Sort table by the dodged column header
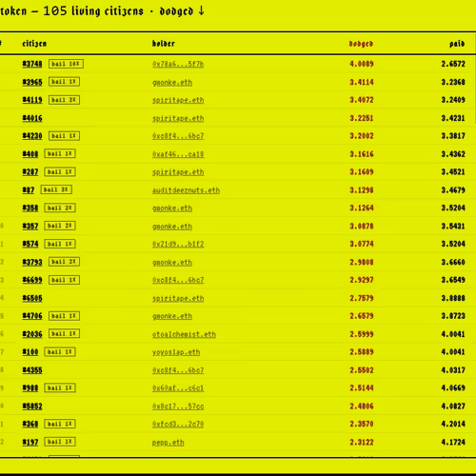This screenshot has height=476, width=476. point(361,44)
